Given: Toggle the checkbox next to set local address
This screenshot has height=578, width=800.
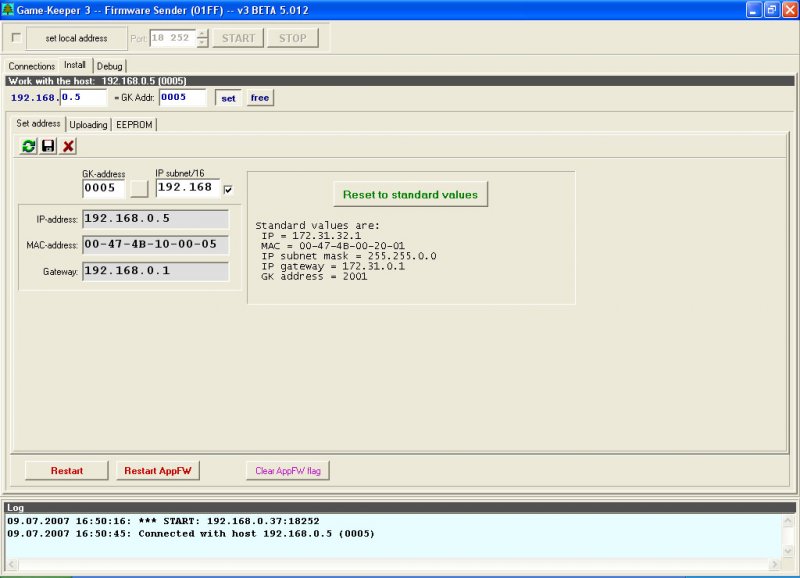Looking at the screenshot, I should (16, 38).
